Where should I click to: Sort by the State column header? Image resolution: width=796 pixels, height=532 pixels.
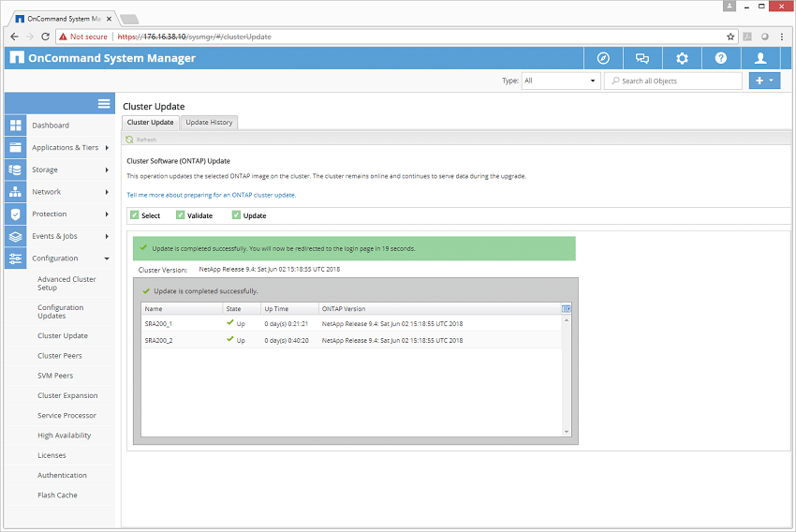pos(242,309)
